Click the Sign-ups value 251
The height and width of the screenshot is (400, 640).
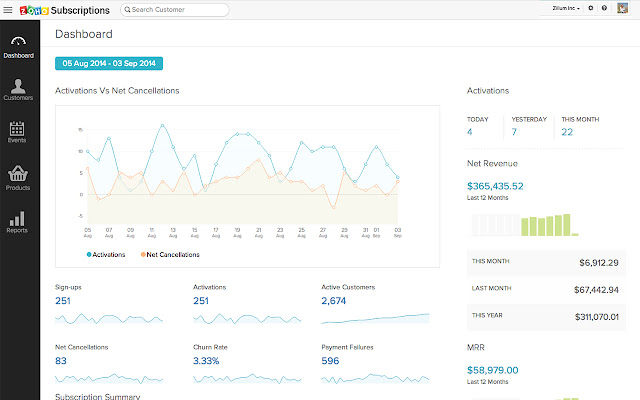tap(63, 301)
